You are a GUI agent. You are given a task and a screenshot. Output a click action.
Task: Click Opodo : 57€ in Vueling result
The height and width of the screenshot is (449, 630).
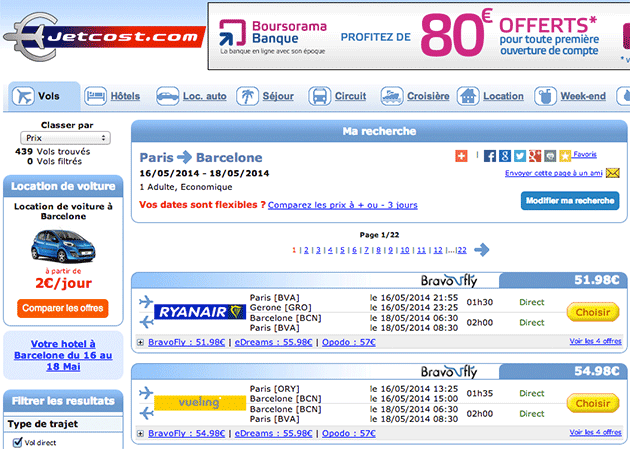pos(349,433)
